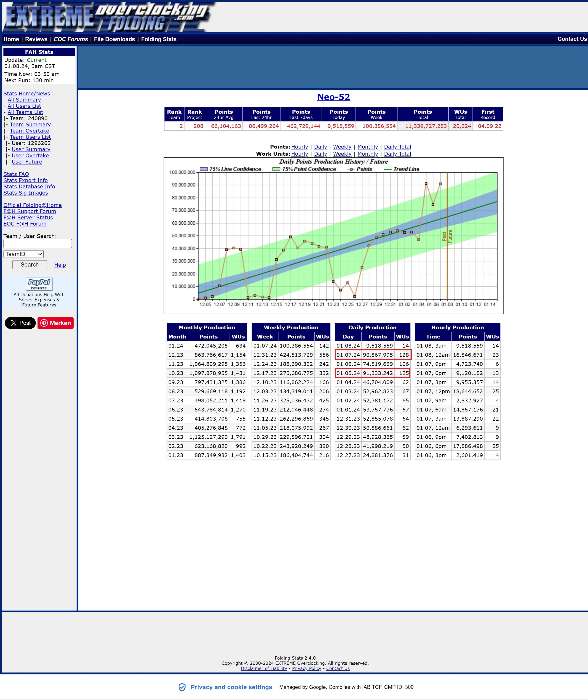588x700 pixels.
Task: Click the 01.07, 12pm hourly row
Action: (458, 391)
